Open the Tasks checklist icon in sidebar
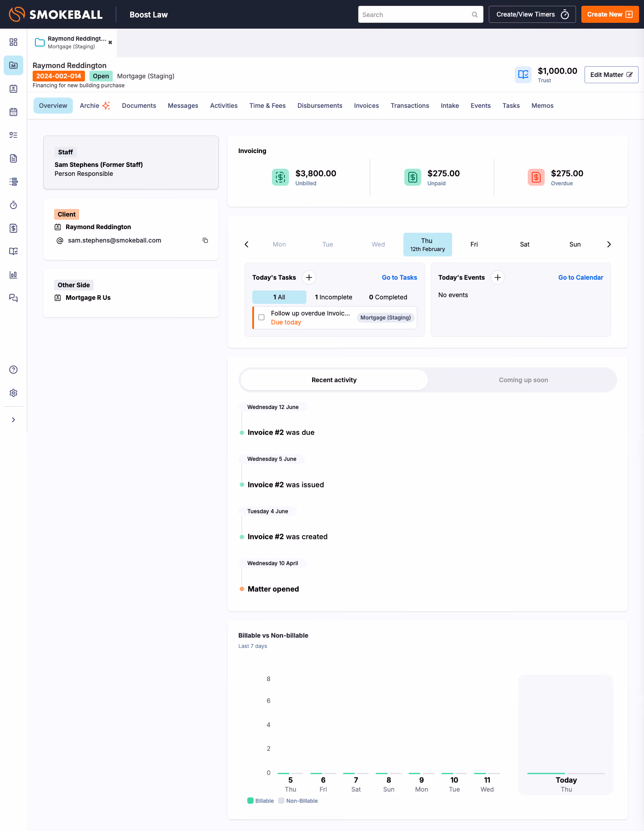 coord(13,135)
